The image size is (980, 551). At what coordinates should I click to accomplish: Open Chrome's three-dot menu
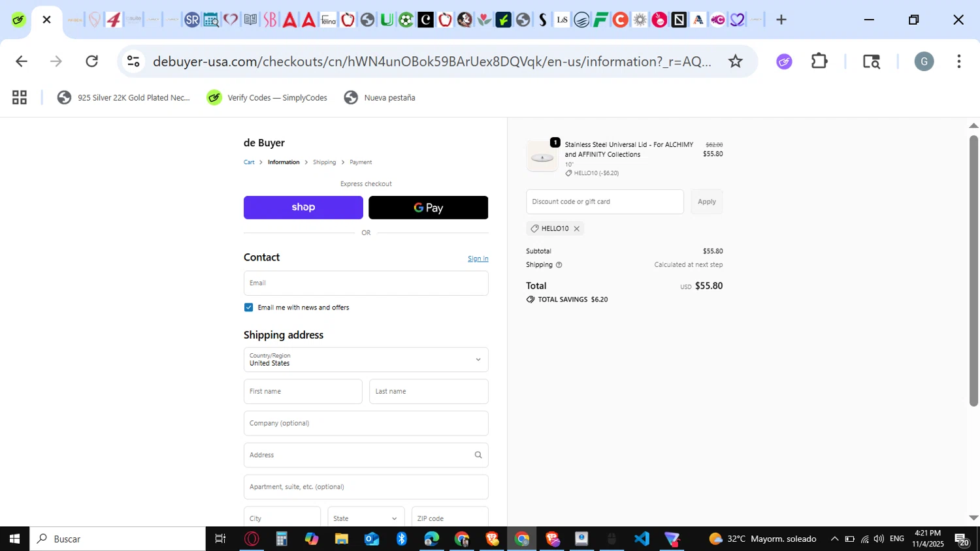point(958,61)
